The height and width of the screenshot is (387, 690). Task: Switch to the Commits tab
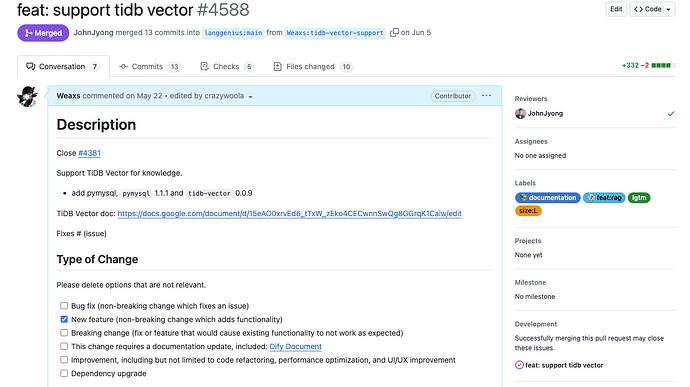pyautogui.click(x=150, y=66)
